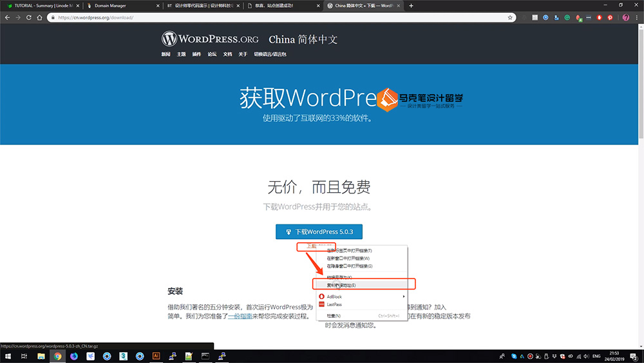Open Task View on the taskbar
The height and width of the screenshot is (363, 644).
24,356
